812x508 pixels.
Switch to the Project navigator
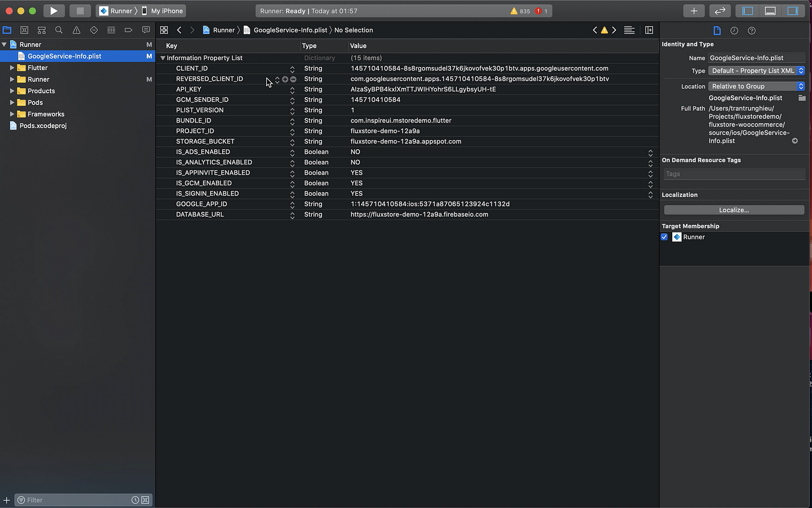(7, 30)
